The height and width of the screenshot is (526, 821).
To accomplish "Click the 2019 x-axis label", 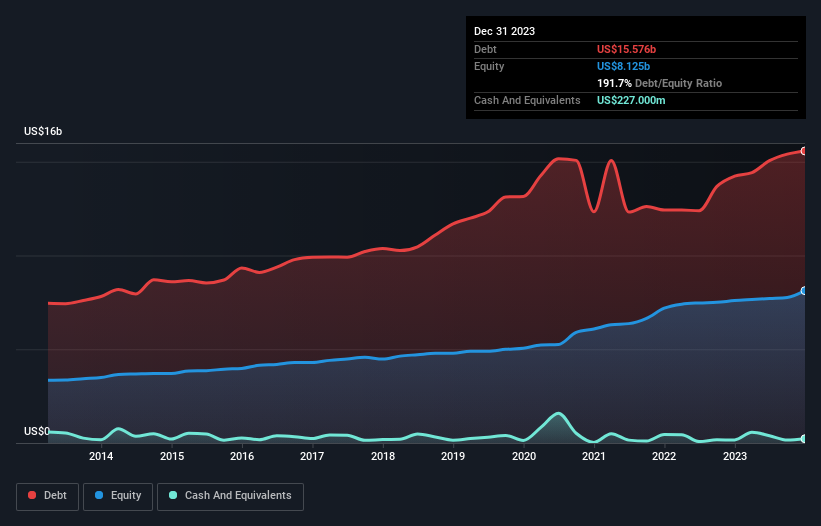I will click(x=453, y=456).
